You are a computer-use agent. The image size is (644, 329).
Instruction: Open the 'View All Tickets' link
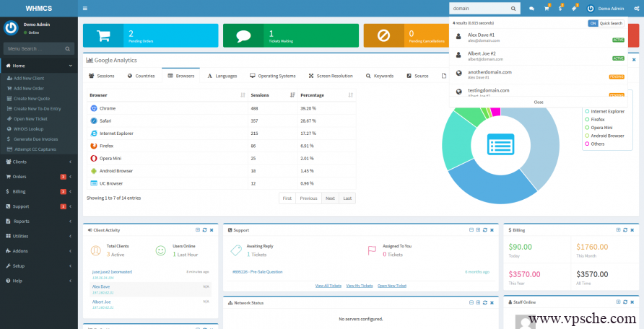[x=328, y=286]
